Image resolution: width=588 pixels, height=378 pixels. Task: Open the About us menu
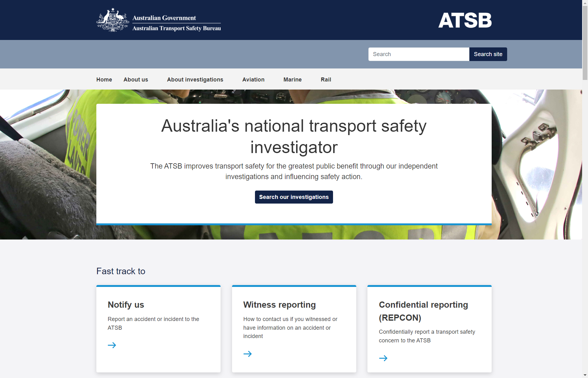point(136,80)
